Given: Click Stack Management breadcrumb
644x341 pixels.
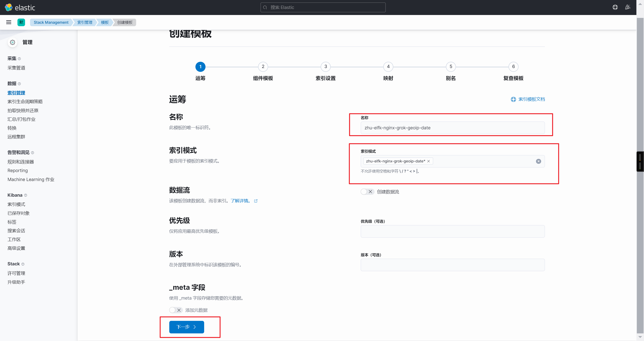Looking at the screenshot, I should 51,22.
